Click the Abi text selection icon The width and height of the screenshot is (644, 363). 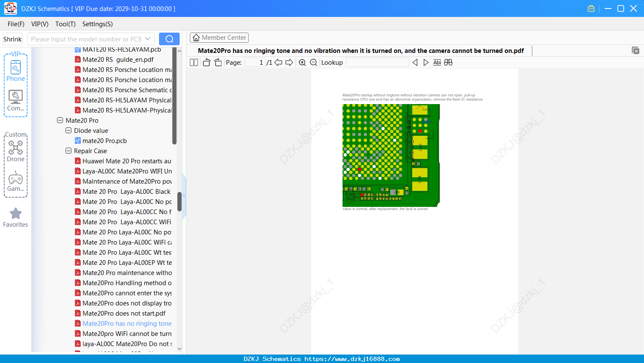(x=437, y=63)
